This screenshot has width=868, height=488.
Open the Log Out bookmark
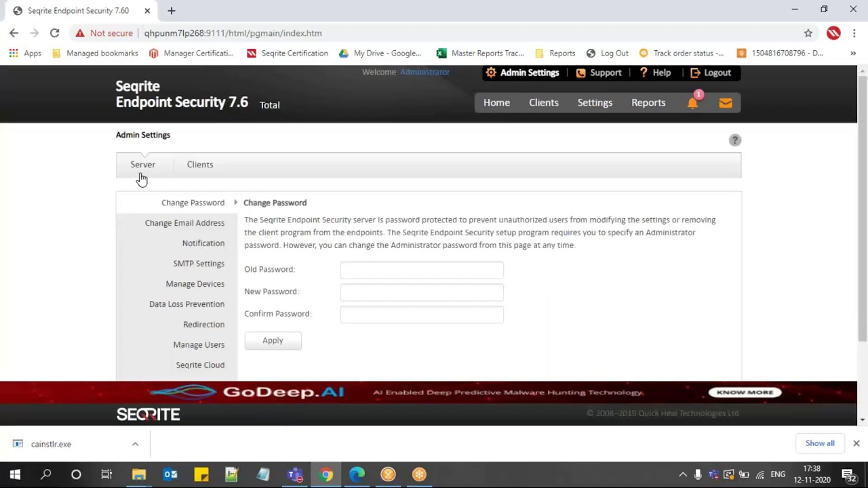(x=608, y=53)
